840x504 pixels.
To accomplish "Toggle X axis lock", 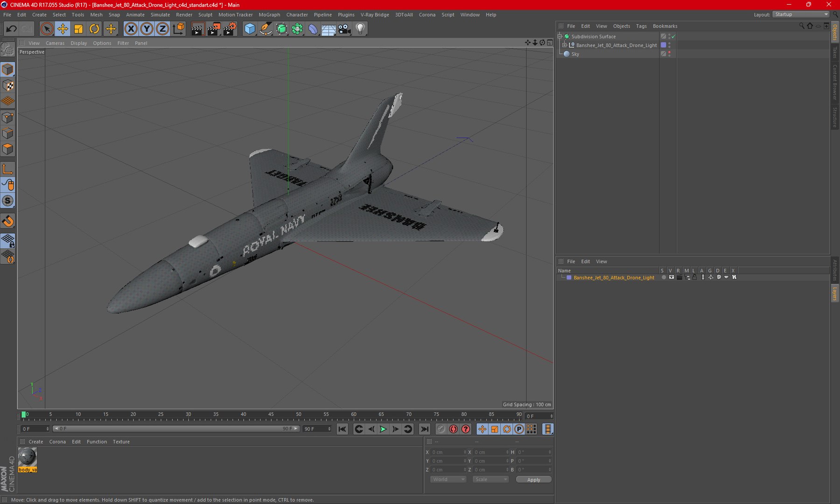I will [x=131, y=29].
